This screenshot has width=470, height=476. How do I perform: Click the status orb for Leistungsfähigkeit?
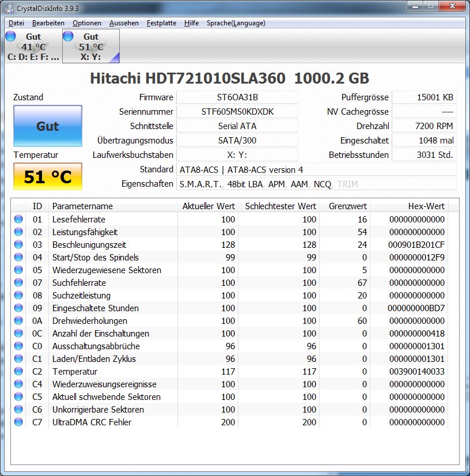(18, 232)
